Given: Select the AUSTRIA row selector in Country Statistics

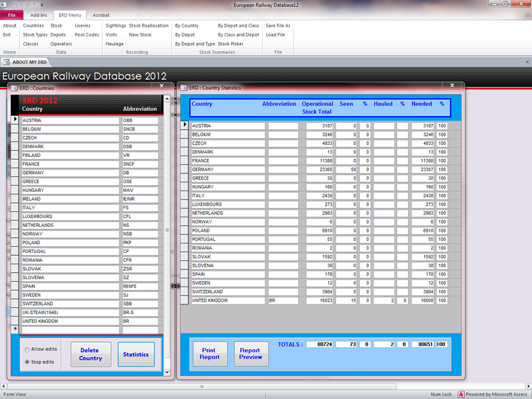Looking at the screenshot, I should [x=184, y=125].
